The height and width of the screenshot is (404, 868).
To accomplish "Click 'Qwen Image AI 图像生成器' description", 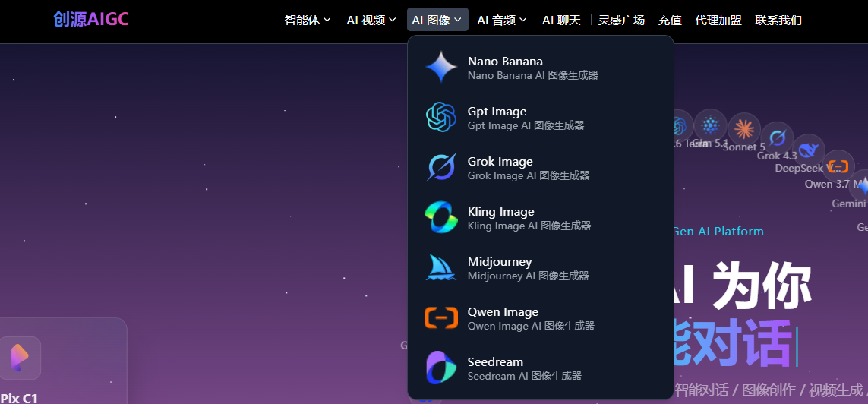I will coord(531,326).
